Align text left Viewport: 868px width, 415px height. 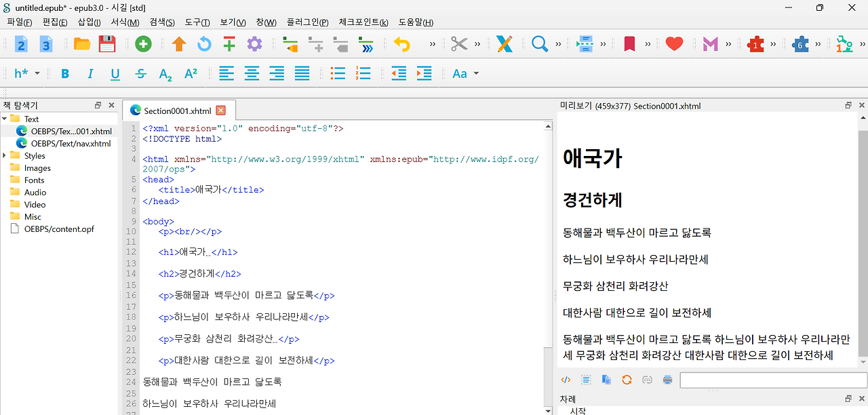[x=226, y=73]
